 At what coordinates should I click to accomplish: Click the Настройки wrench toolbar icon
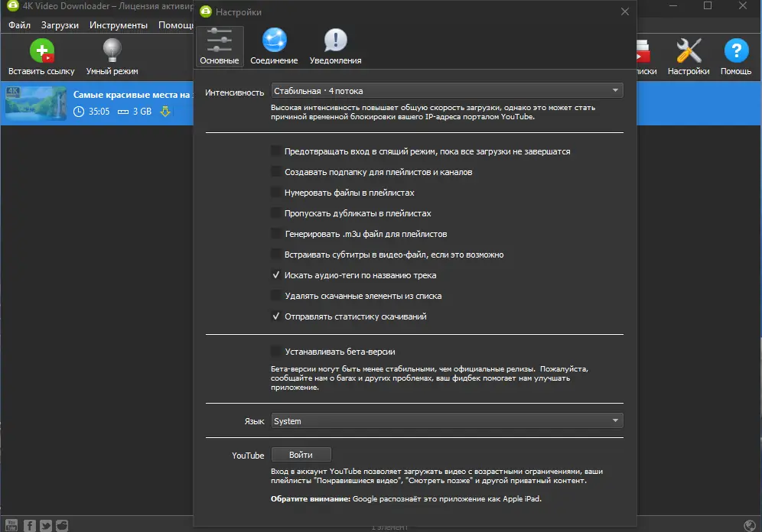coord(689,50)
